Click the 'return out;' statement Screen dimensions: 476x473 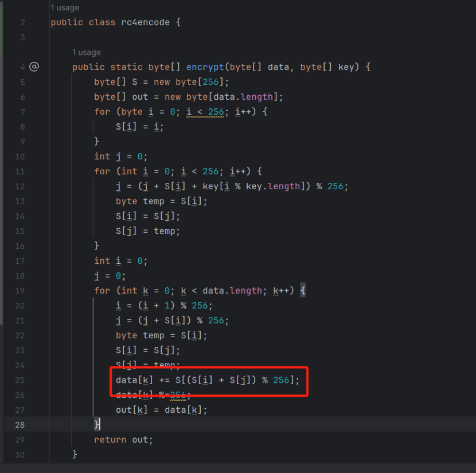123,440
